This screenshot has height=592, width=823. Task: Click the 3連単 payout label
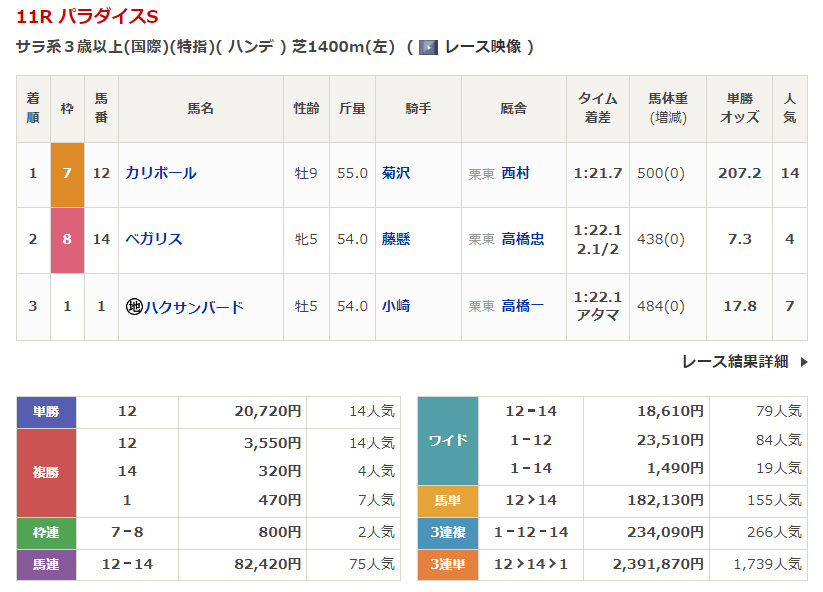pyautogui.click(x=447, y=565)
